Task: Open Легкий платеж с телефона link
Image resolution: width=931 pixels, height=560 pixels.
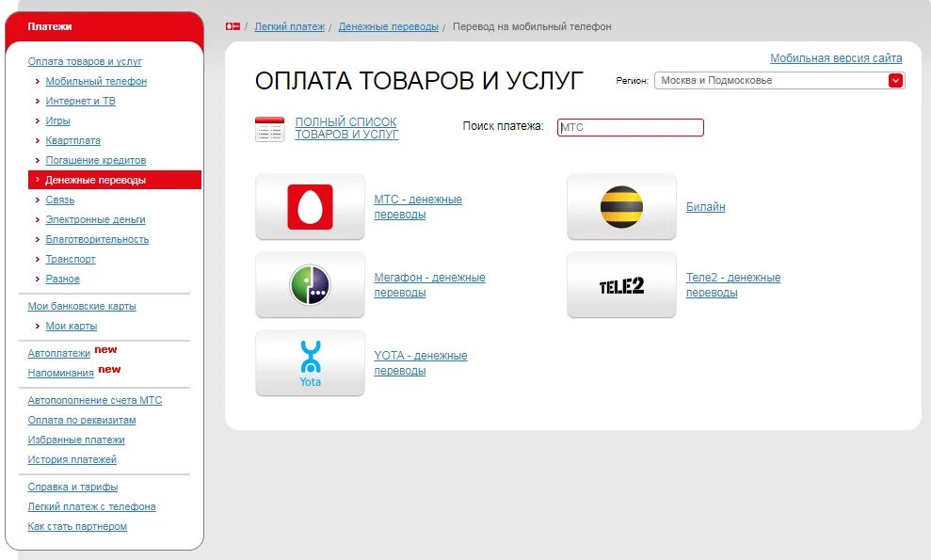Action: pyautogui.click(x=91, y=506)
